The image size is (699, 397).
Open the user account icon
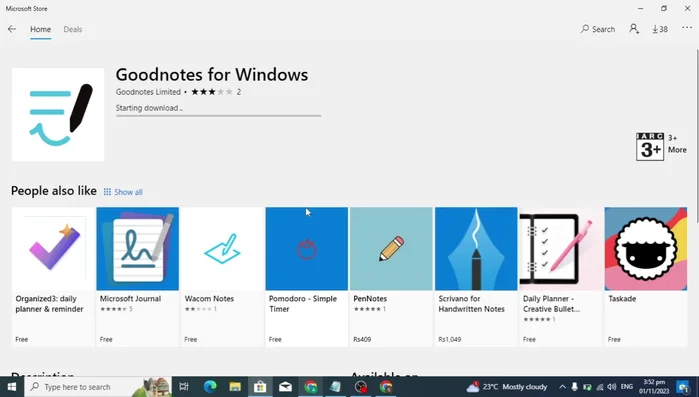[633, 29]
